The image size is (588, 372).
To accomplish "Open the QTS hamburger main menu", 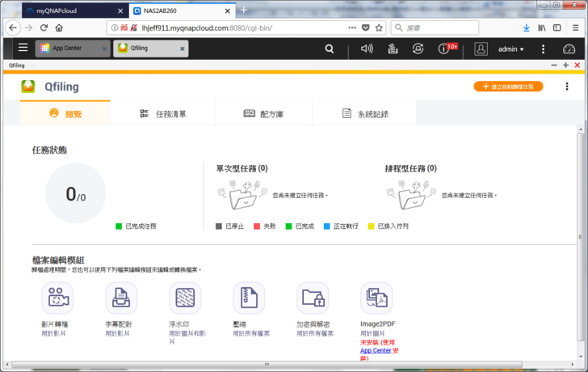I will coord(23,49).
